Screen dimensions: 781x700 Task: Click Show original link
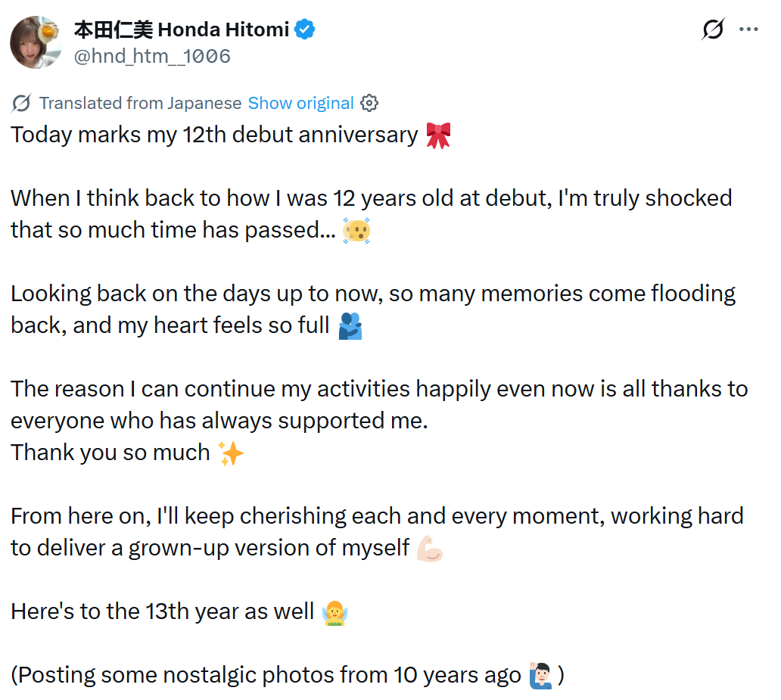coord(301,103)
